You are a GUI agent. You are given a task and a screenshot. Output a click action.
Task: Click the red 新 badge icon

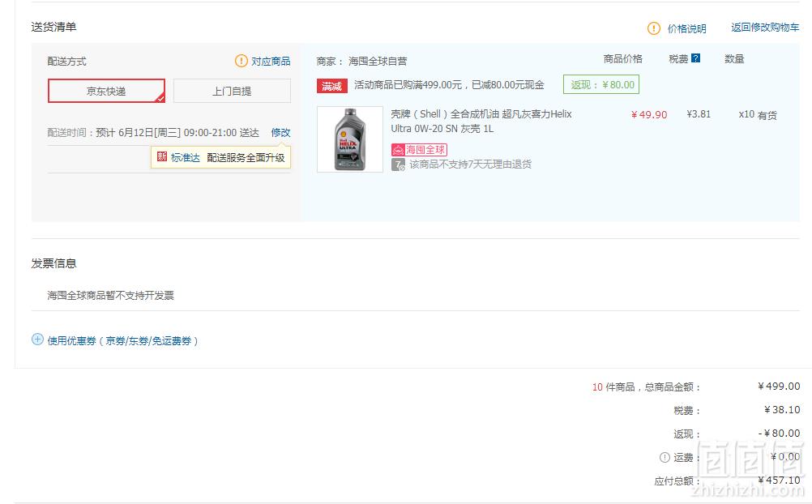point(162,157)
